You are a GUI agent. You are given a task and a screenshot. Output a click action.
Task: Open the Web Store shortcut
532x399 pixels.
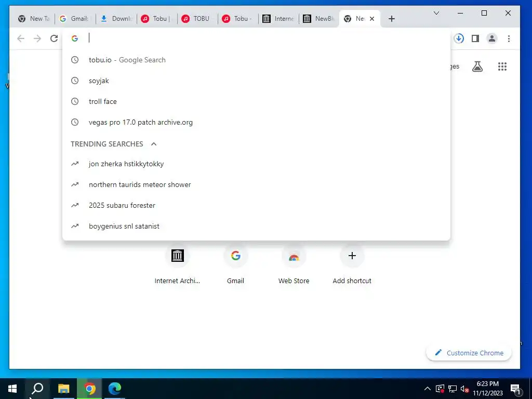coord(294,264)
